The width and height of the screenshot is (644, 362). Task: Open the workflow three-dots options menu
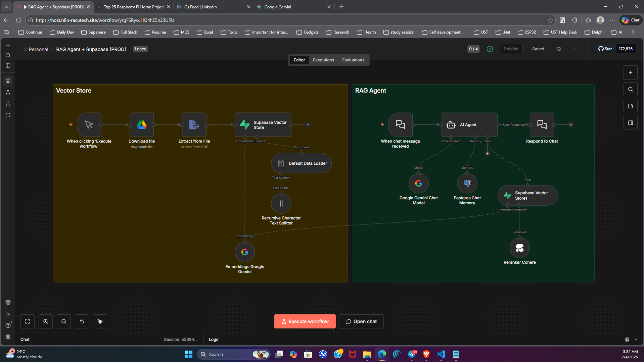pyautogui.click(x=576, y=49)
